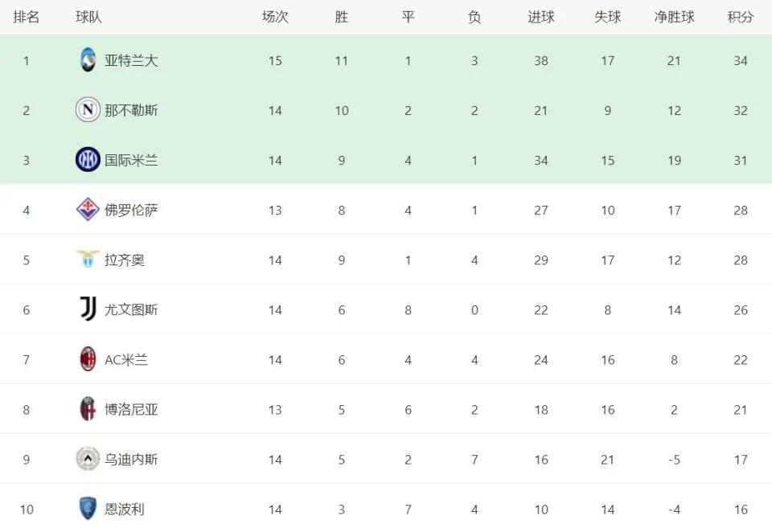This screenshot has width=772, height=532.
Task: Click the Bologna team crest icon
Action: click(x=88, y=409)
